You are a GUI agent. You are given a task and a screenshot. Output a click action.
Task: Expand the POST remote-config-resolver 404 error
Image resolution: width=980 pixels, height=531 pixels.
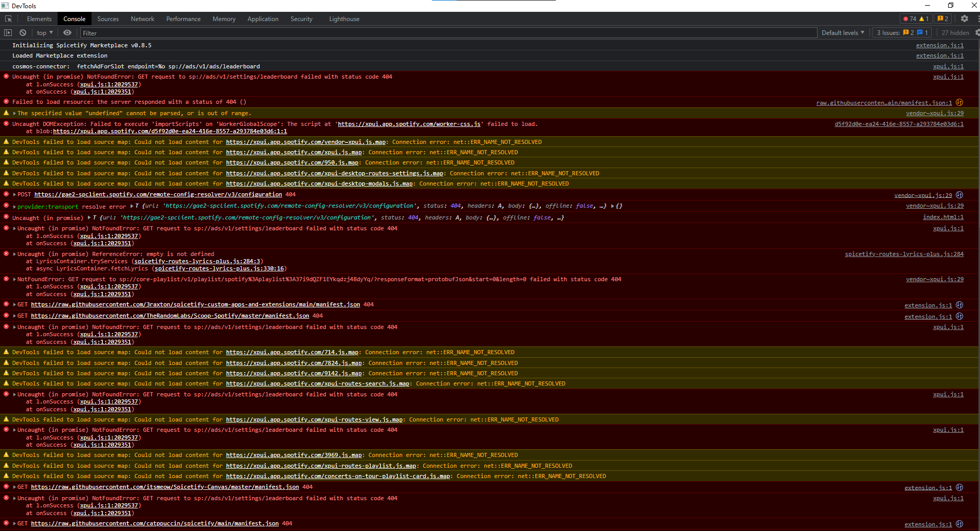pyautogui.click(x=13, y=194)
